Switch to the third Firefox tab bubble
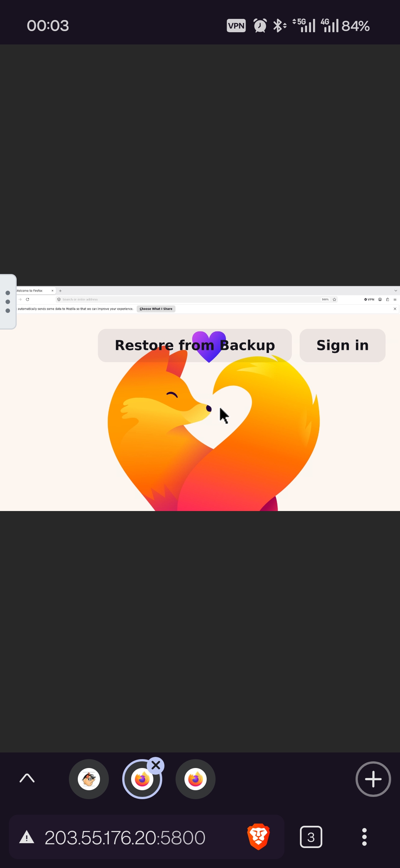This screenshot has height=868, width=400. click(x=196, y=779)
